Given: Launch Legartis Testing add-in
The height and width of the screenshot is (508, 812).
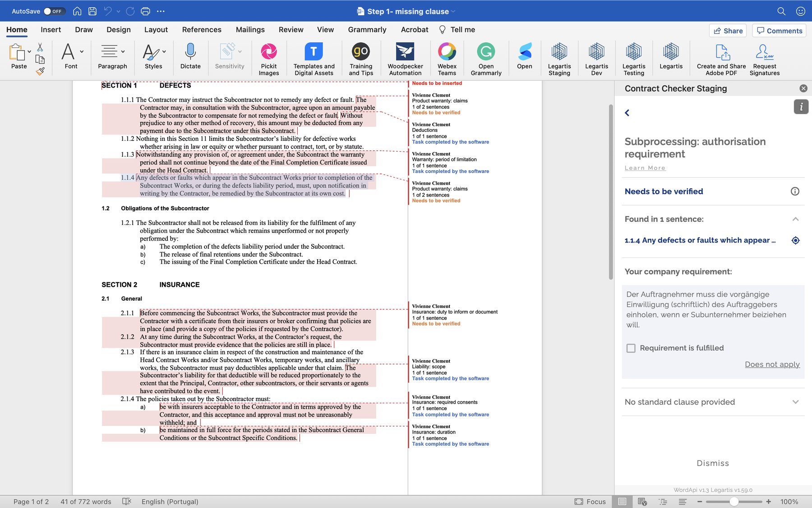Looking at the screenshot, I should pos(634,59).
